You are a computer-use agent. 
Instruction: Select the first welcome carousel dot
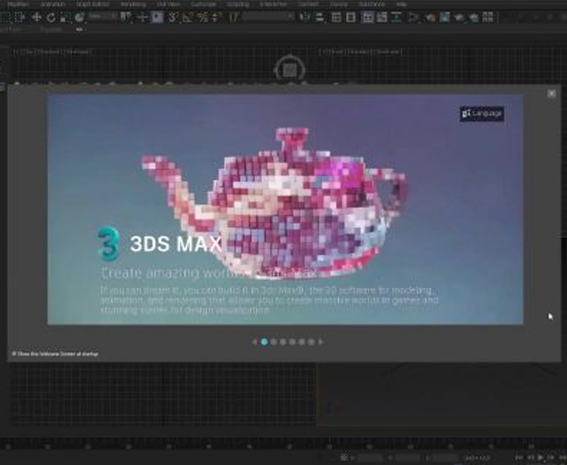264,342
